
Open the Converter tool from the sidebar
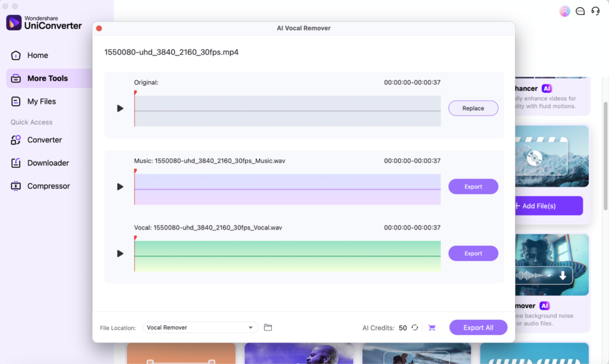point(46,140)
